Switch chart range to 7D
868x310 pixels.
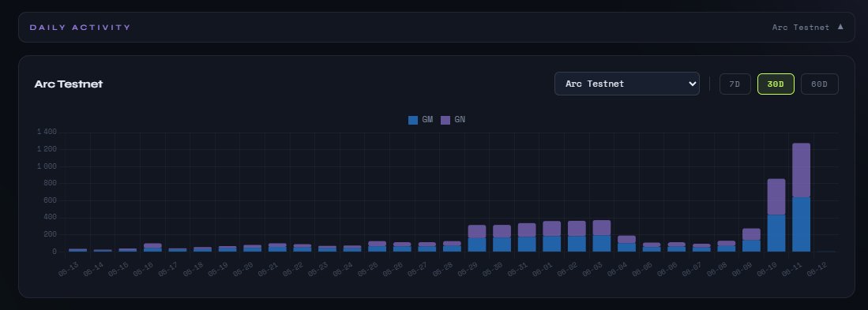coord(735,84)
